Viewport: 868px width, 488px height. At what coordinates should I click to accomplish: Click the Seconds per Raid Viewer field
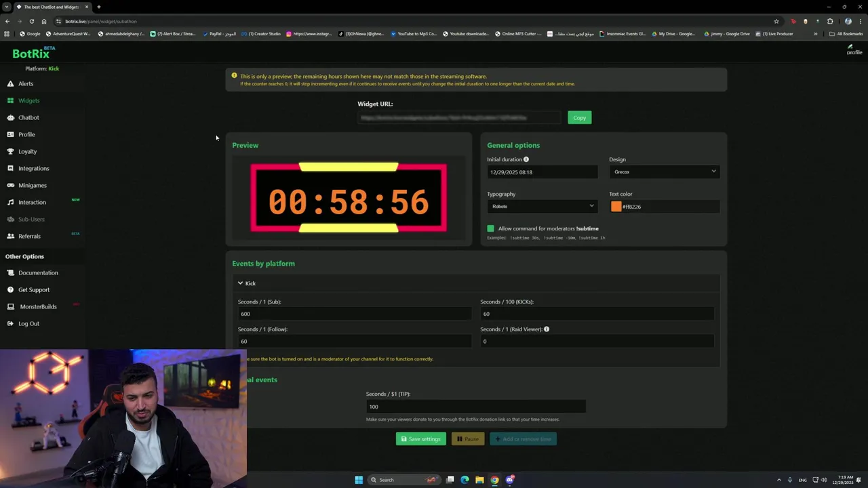tap(597, 342)
